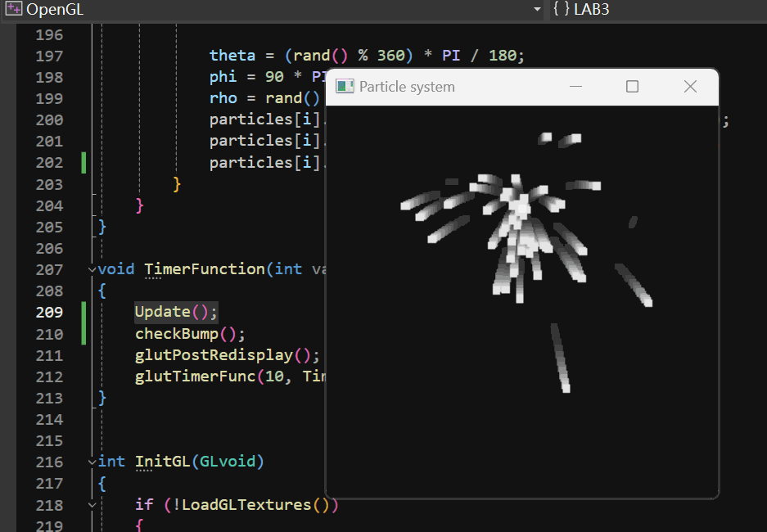Click the glutPostRedisplay() call
The width and height of the screenshot is (767, 532).
click(x=227, y=355)
